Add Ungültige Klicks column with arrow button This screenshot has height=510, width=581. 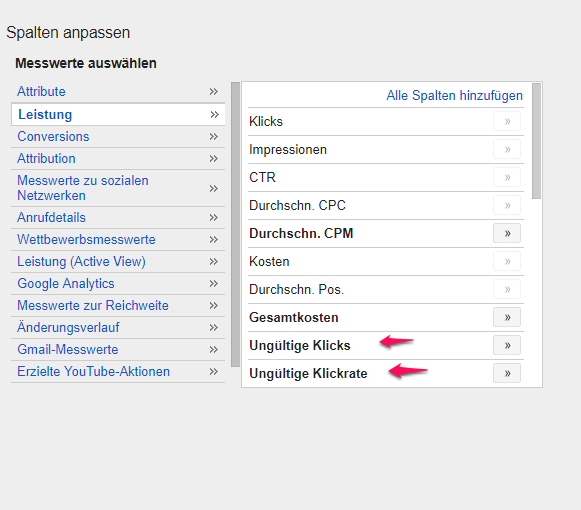click(x=507, y=345)
